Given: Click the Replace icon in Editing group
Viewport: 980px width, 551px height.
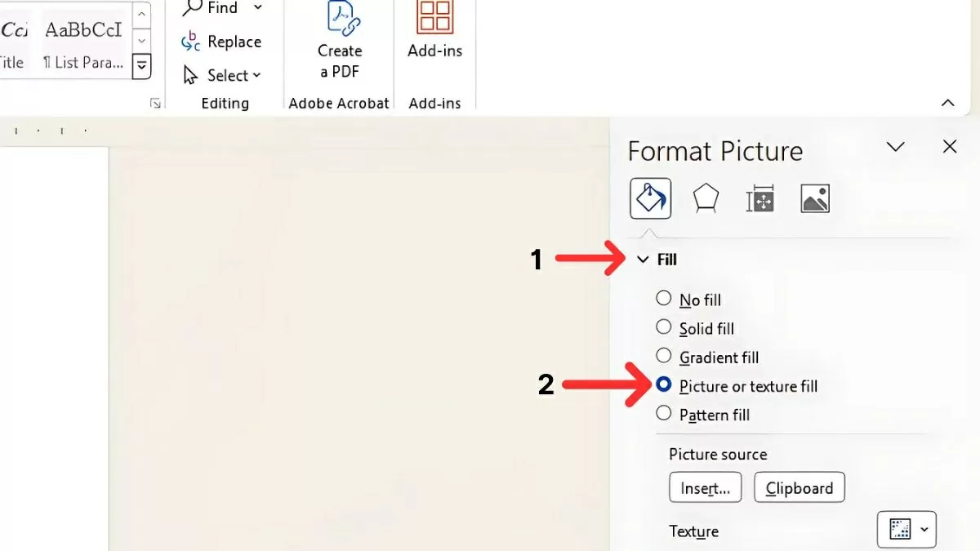Looking at the screenshot, I should click(191, 41).
